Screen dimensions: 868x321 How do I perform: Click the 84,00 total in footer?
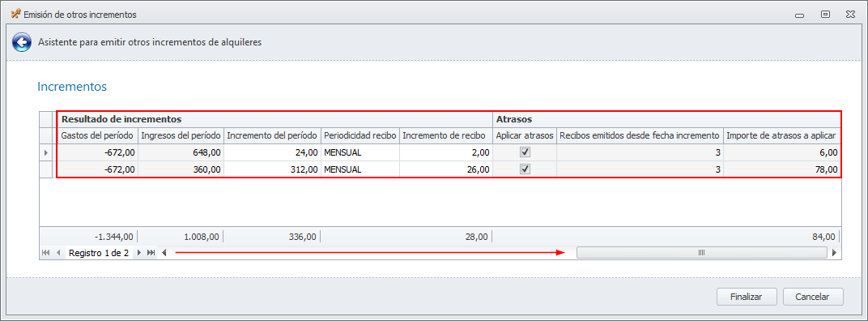click(823, 237)
